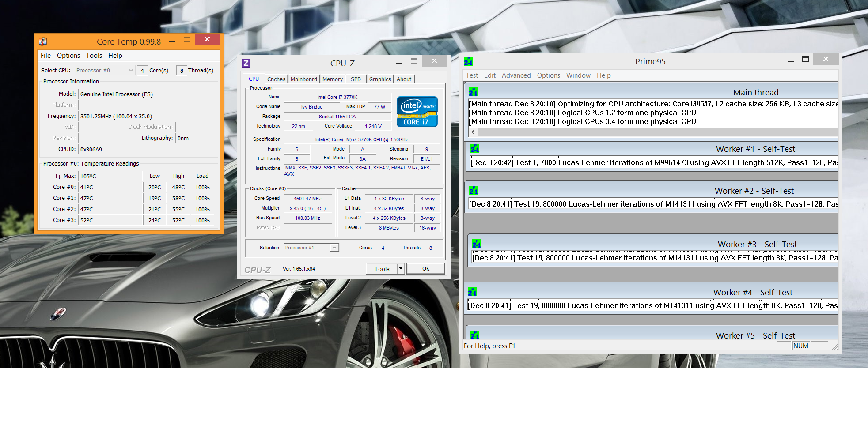Image resolution: width=868 pixels, height=429 pixels.
Task: Click the Tools button in CPU-Z
Action: click(x=382, y=268)
